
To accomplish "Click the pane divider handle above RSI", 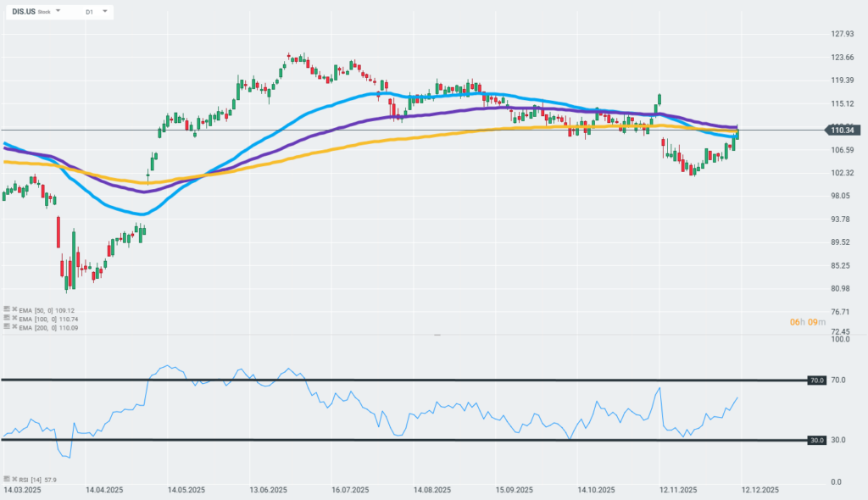I will [437, 336].
